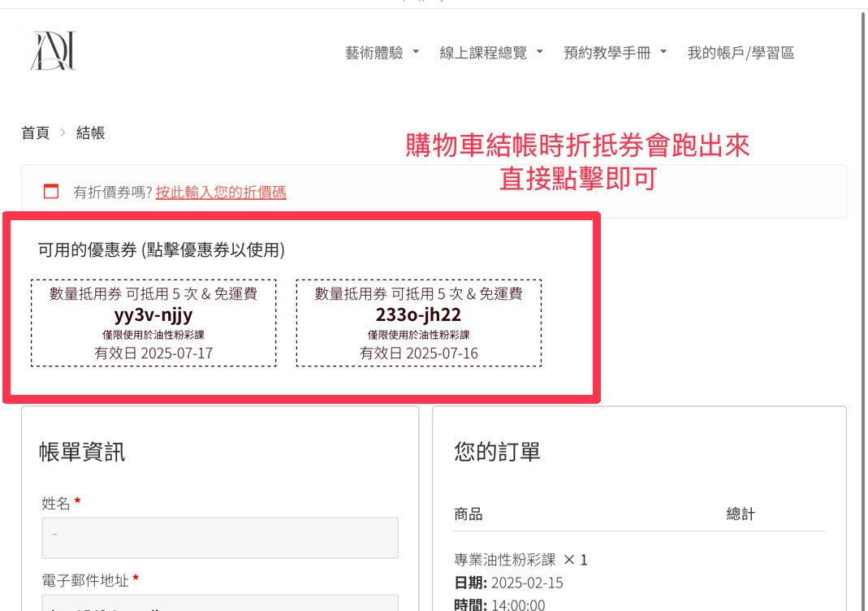Expand the 預約教學手冊 dropdown arrow
868x611 pixels.
(663, 53)
